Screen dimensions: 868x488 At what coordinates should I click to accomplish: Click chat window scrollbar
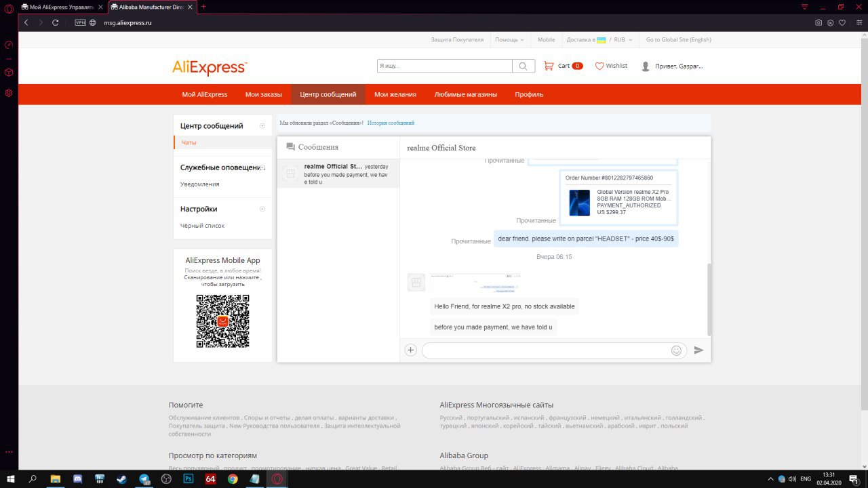pyautogui.click(x=709, y=299)
